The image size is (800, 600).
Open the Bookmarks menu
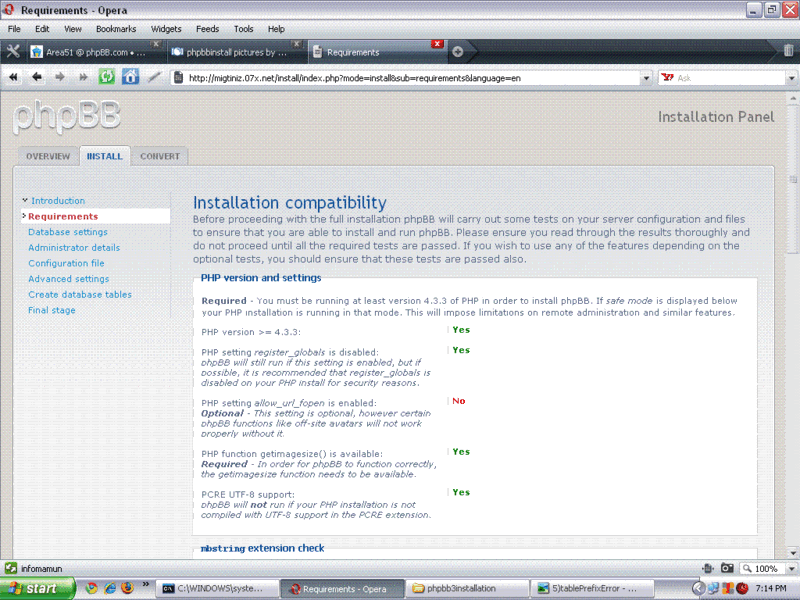pos(116,29)
